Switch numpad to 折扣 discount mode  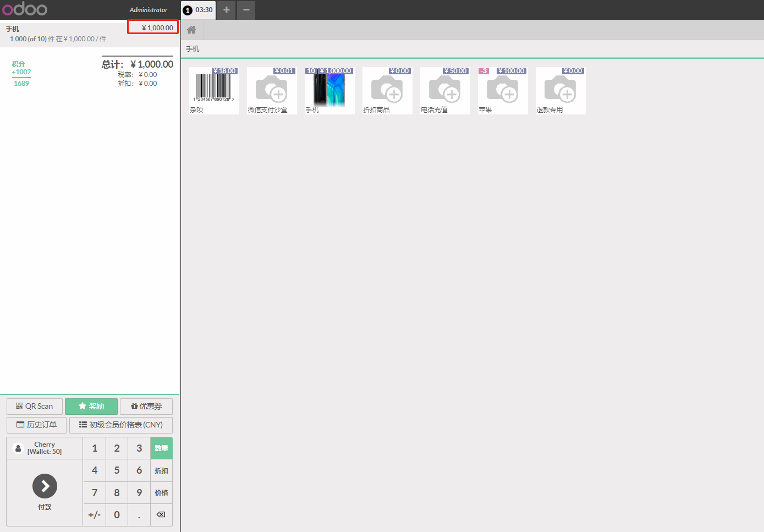tap(161, 471)
